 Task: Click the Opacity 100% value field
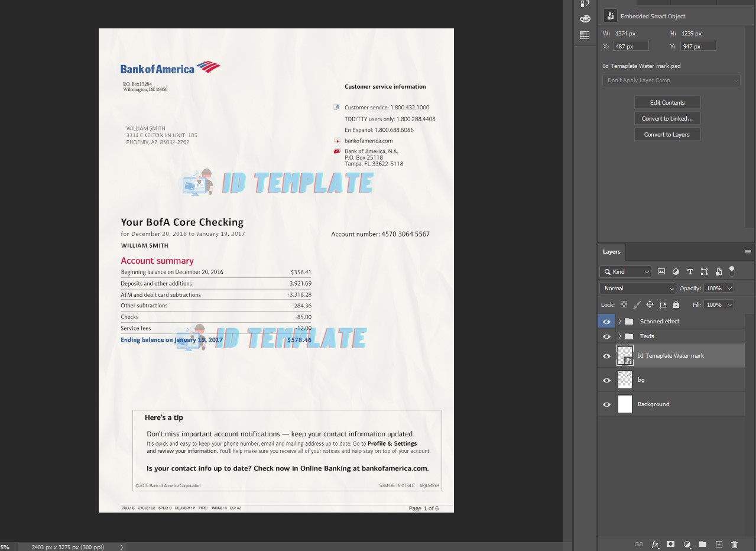coord(714,289)
